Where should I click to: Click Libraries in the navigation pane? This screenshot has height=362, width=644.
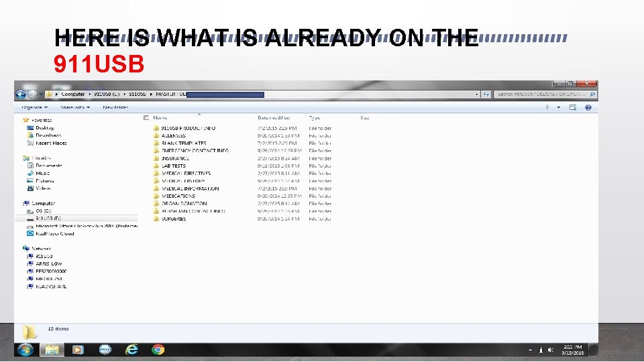coord(41,158)
